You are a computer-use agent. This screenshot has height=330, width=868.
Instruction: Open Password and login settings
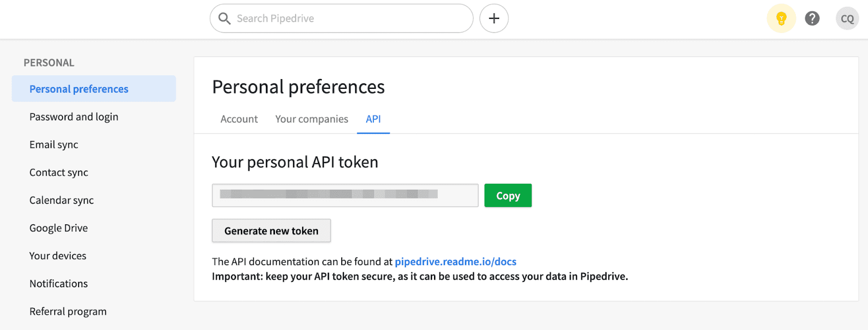tap(74, 117)
